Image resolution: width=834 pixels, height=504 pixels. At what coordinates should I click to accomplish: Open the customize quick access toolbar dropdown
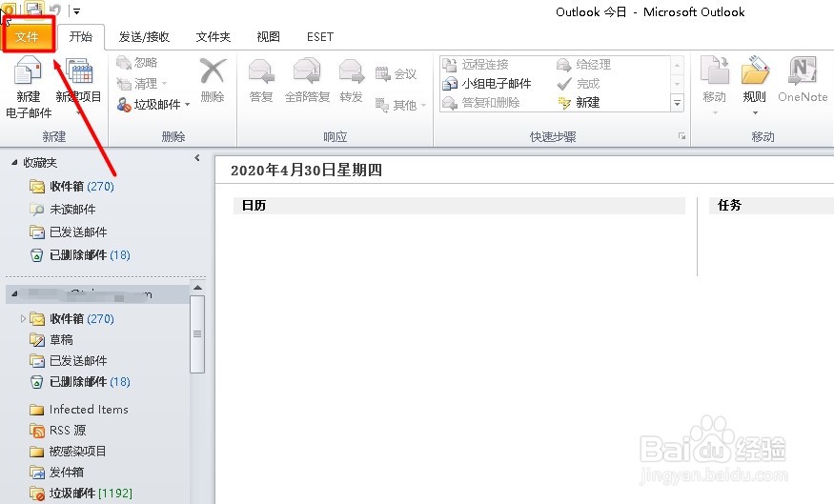click(76, 10)
